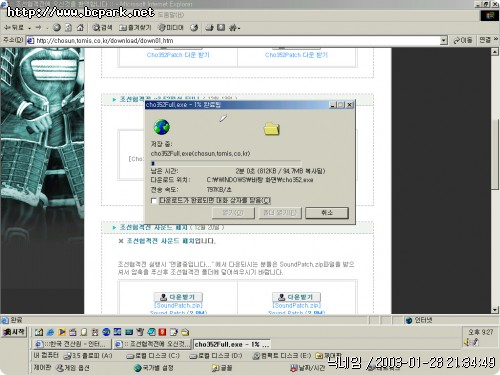
Task: Stop page loading in the IE toolbar
Action: (x=57, y=28)
